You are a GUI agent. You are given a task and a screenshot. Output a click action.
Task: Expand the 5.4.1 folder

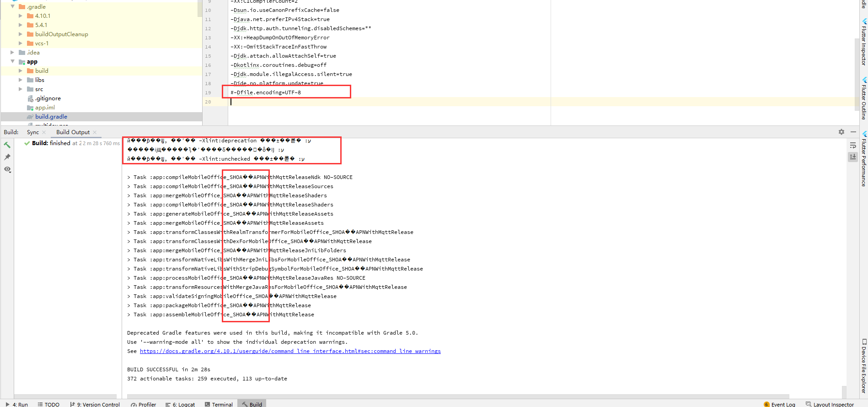(x=21, y=25)
